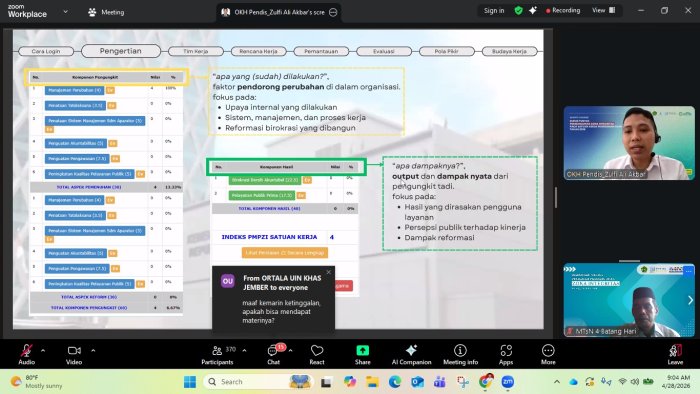Open options on MTsN 4 Batang Hari video
This screenshot has height=394, width=700.
pos(688,271)
